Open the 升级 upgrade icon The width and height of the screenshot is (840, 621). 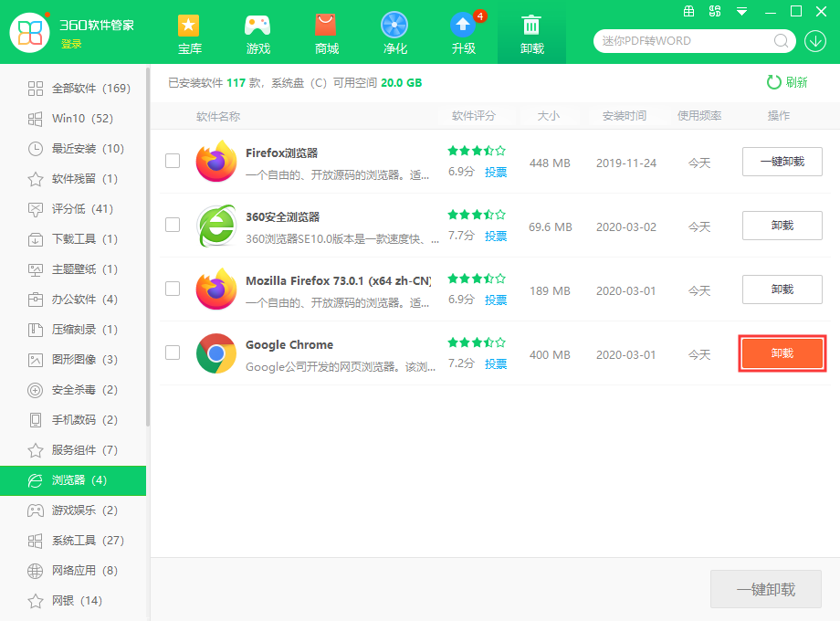click(463, 26)
